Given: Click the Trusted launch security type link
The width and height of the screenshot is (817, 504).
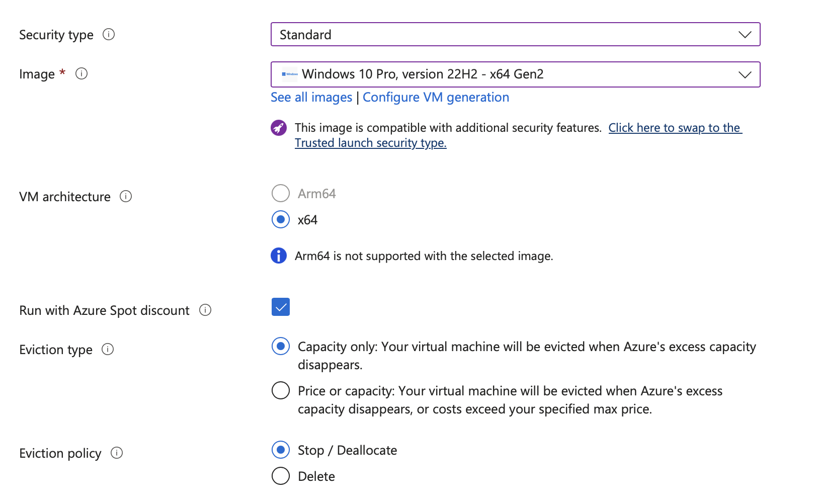Looking at the screenshot, I should (x=370, y=143).
